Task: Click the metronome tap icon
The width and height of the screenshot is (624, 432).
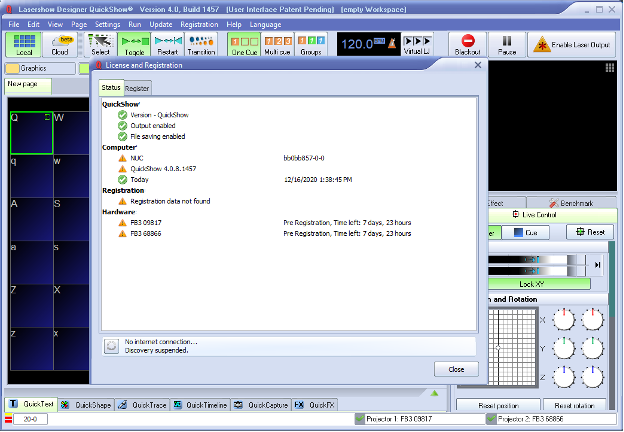Action: [392, 43]
